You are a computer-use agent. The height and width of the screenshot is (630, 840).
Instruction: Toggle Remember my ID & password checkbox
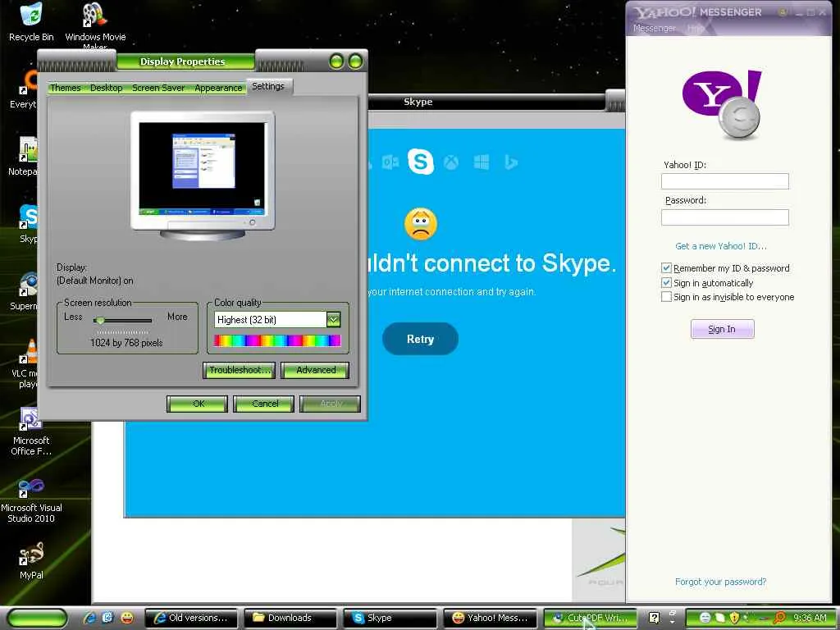(x=666, y=268)
